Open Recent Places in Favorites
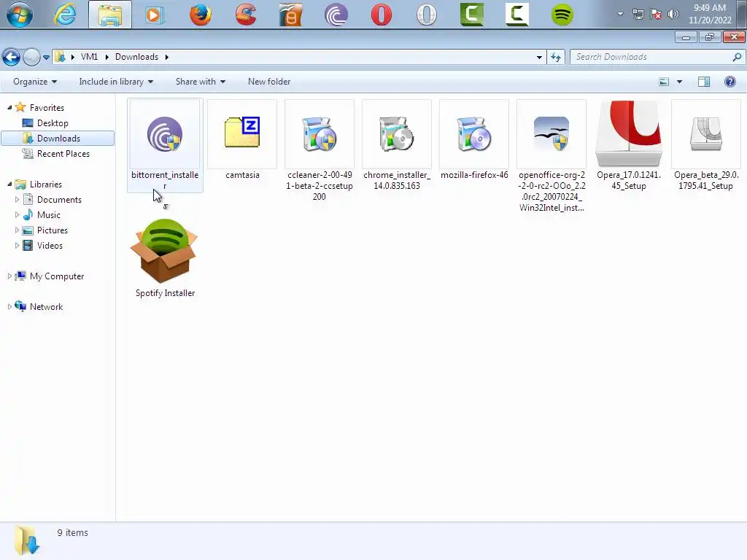 point(63,153)
